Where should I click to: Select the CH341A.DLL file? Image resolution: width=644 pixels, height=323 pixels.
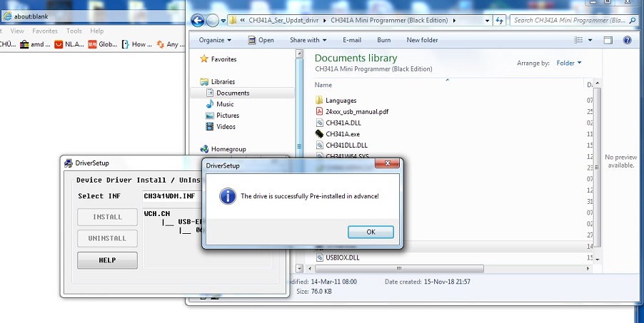(x=343, y=123)
